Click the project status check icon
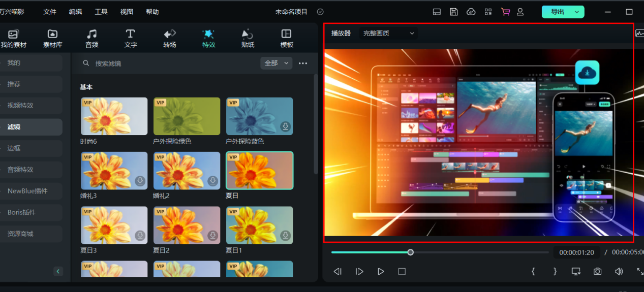This screenshot has width=644, height=292. tap(320, 12)
